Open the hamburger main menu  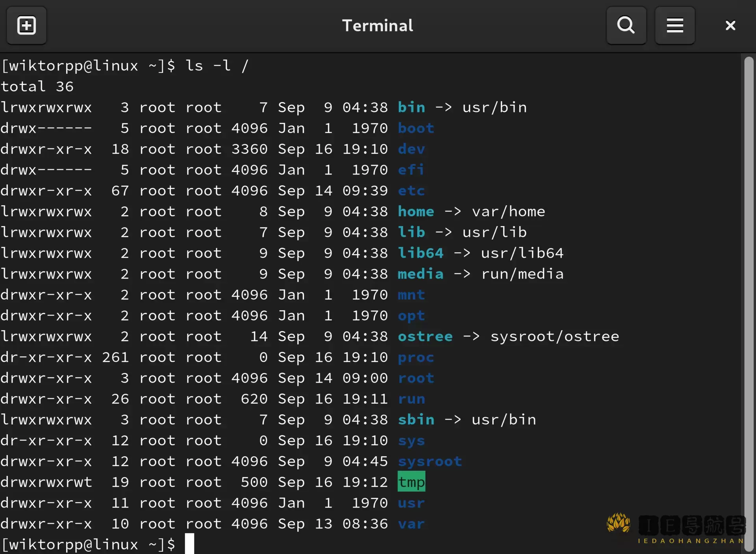(x=675, y=26)
